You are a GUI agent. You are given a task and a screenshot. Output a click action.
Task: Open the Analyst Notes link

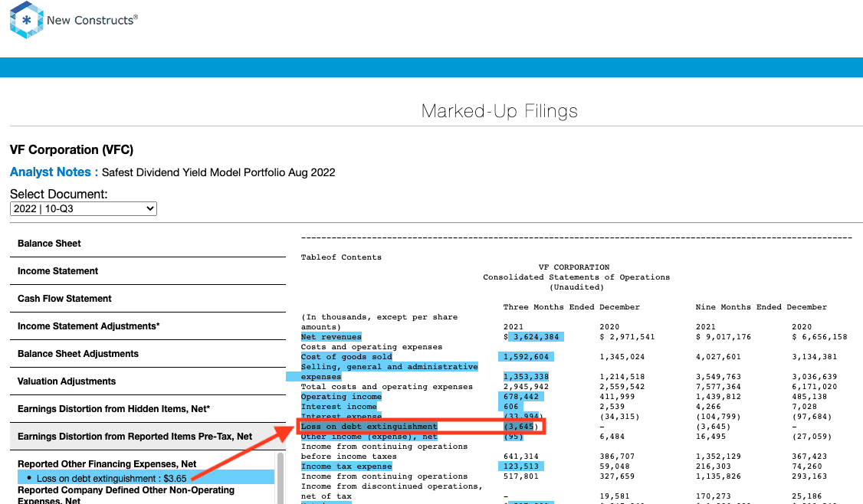coord(54,172)
